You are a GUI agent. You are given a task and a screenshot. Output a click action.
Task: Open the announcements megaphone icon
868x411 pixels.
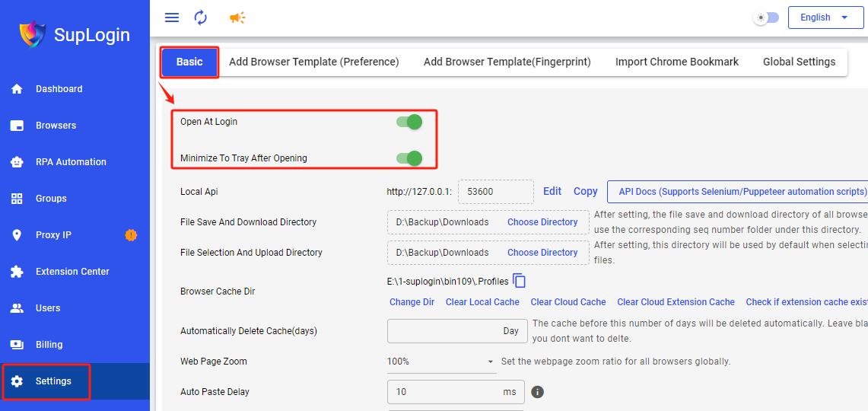(237, 18)
